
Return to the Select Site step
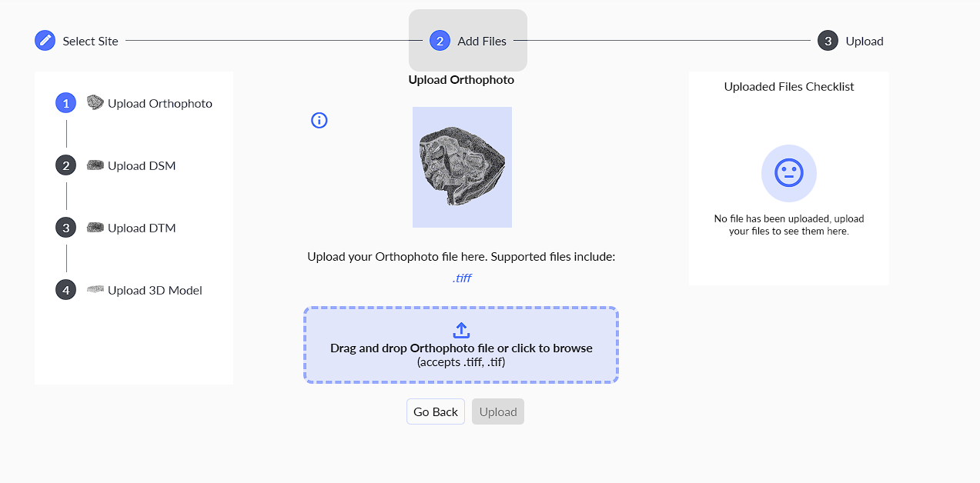tap(77, 41)
